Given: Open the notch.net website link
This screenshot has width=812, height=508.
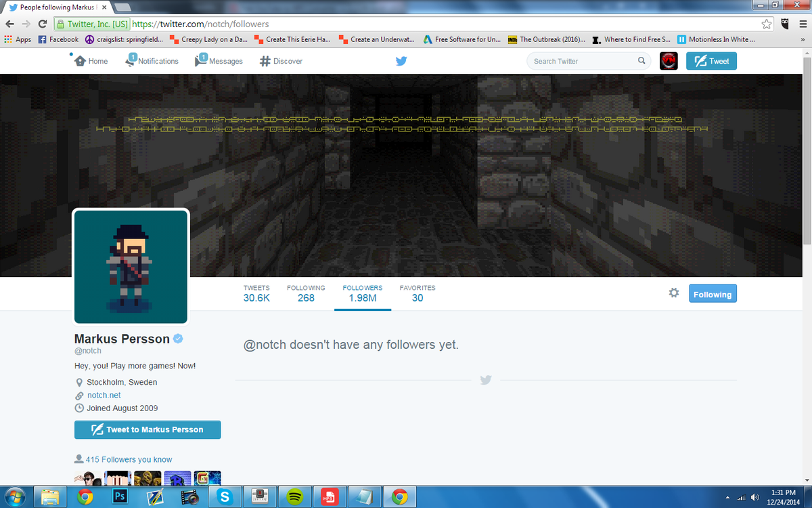Looking at the screenshot, I should [x=104, y=395].
